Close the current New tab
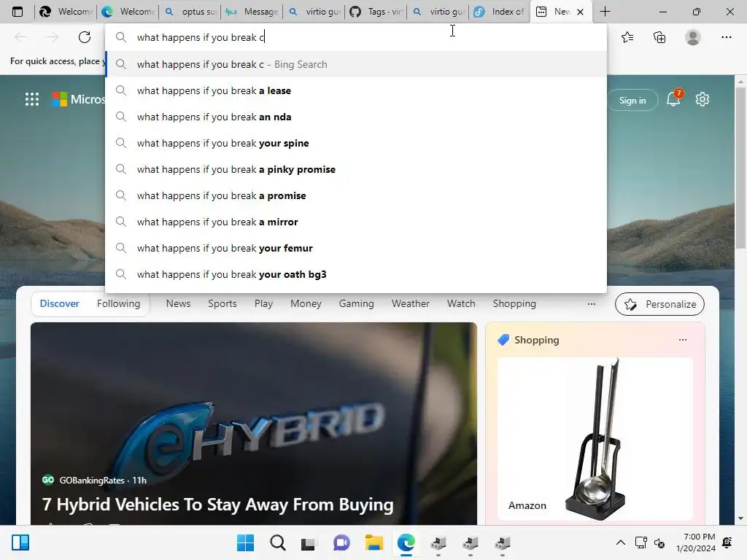This screenshot has height=560, width=747. click(x=580, y=12)
